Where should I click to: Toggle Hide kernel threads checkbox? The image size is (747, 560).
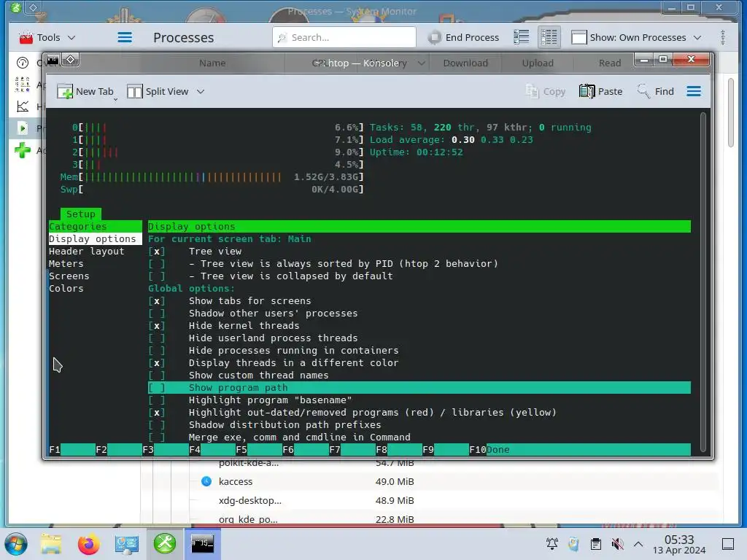point(156,326)
